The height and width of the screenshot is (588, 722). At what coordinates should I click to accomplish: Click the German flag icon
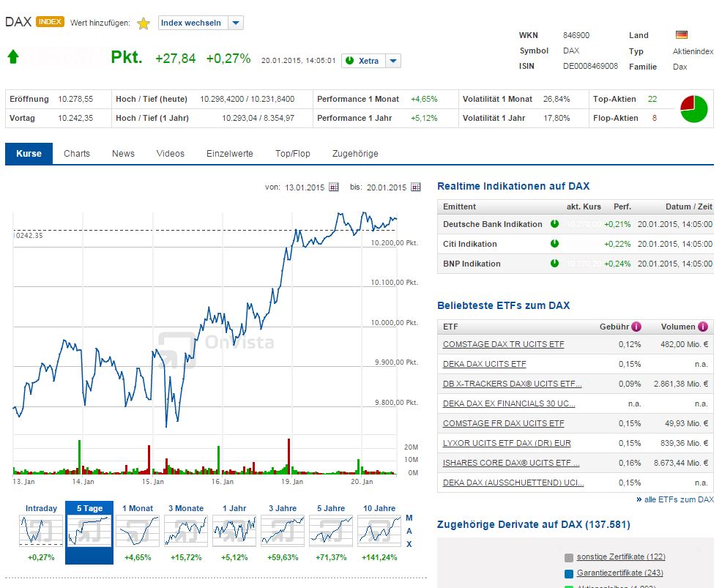pos(681,35)
